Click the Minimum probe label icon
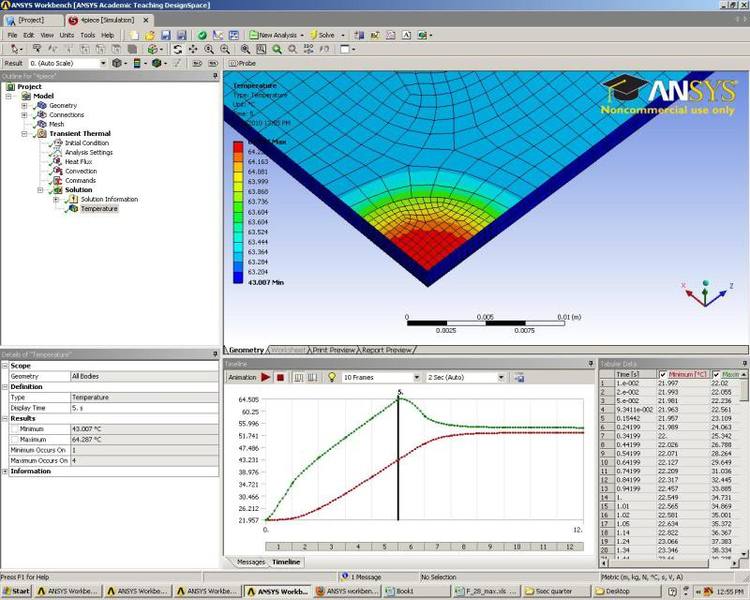The image size is (750, 600). pos(213,63)
